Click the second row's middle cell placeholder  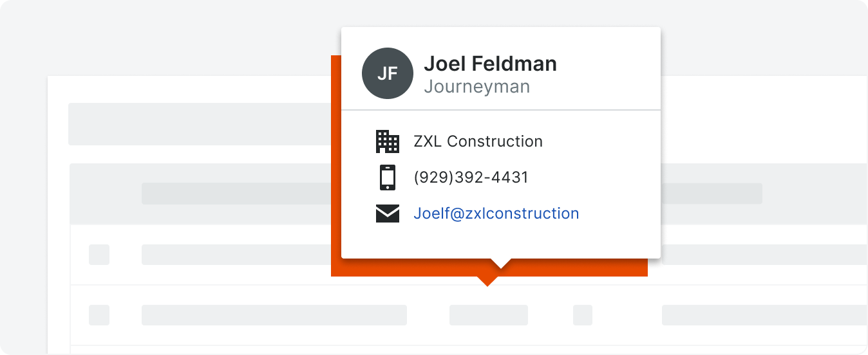pos(489,315)
